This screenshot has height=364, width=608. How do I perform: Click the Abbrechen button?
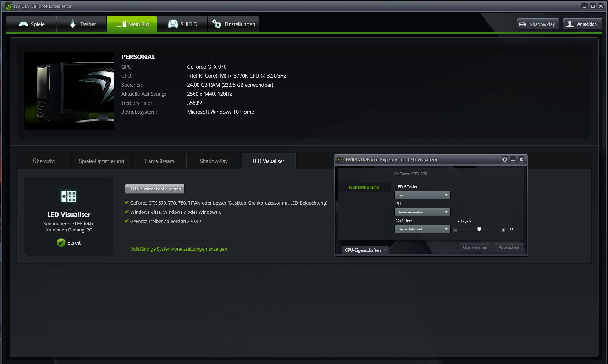(x=509, y=247)
